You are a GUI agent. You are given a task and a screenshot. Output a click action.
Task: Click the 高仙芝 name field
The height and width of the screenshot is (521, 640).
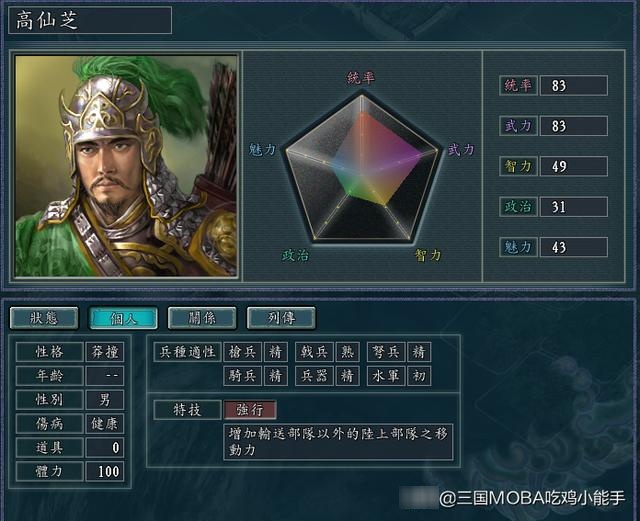[x=90, y=20]
